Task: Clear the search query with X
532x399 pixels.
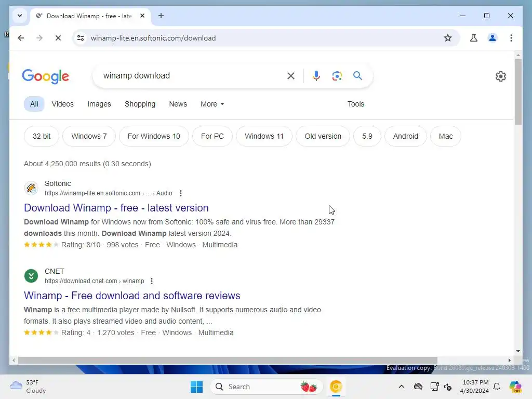Action: point(291,76)
